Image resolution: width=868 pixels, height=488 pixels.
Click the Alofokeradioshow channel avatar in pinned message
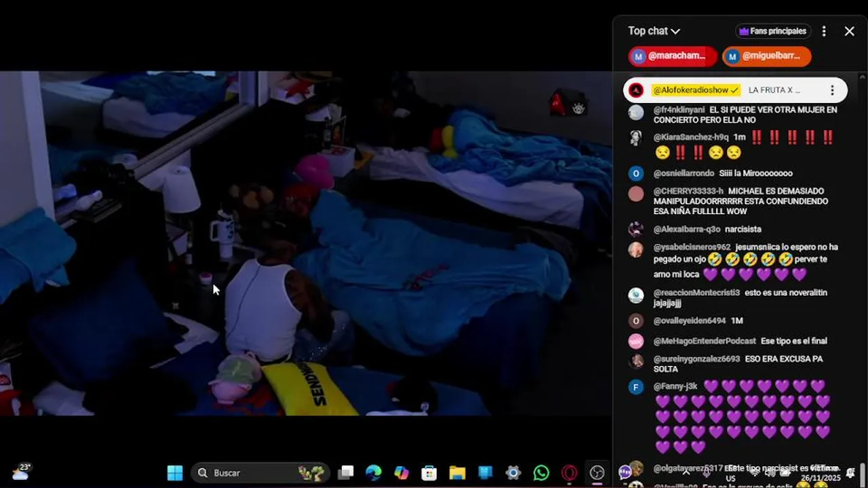pos(635,90)
